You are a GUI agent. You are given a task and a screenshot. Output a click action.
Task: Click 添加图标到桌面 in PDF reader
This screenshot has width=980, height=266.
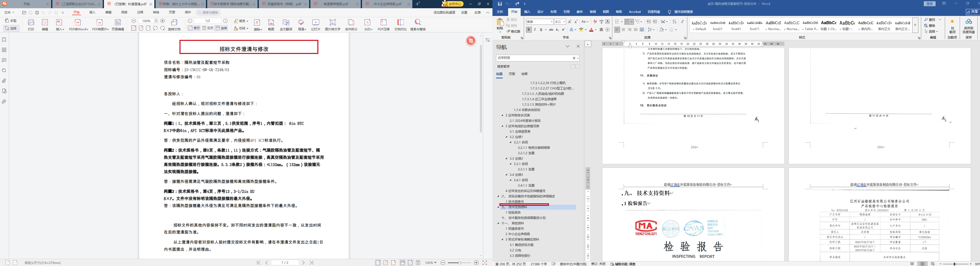444,13
